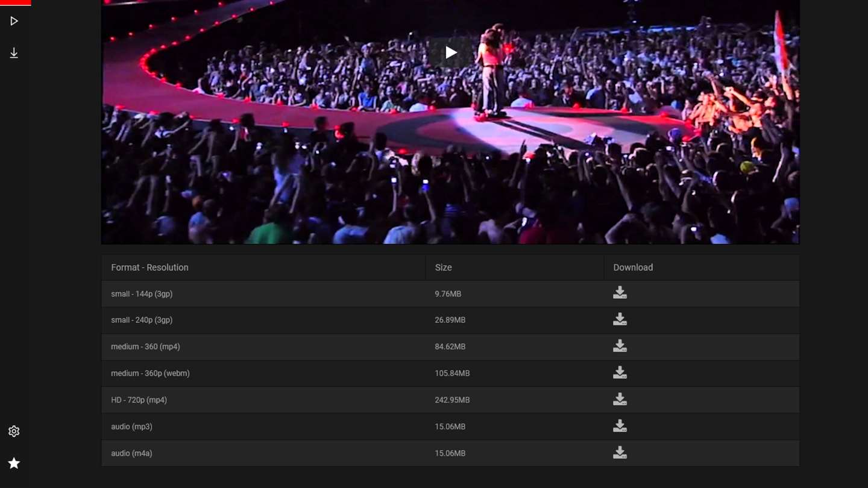The width and height of the screenshot is (868, 488).
Task: Play the concert video
Action: click(x=451, y=52)
